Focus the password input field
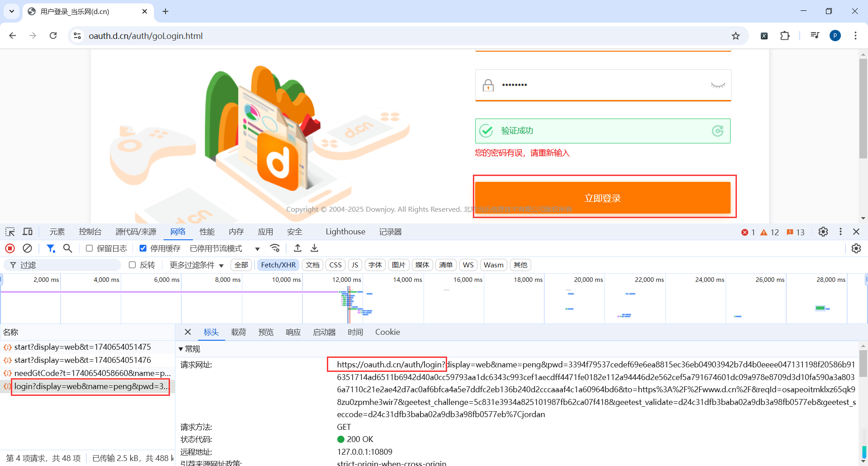The height and width of the screenshot is (466, 868). click(603, 85)
